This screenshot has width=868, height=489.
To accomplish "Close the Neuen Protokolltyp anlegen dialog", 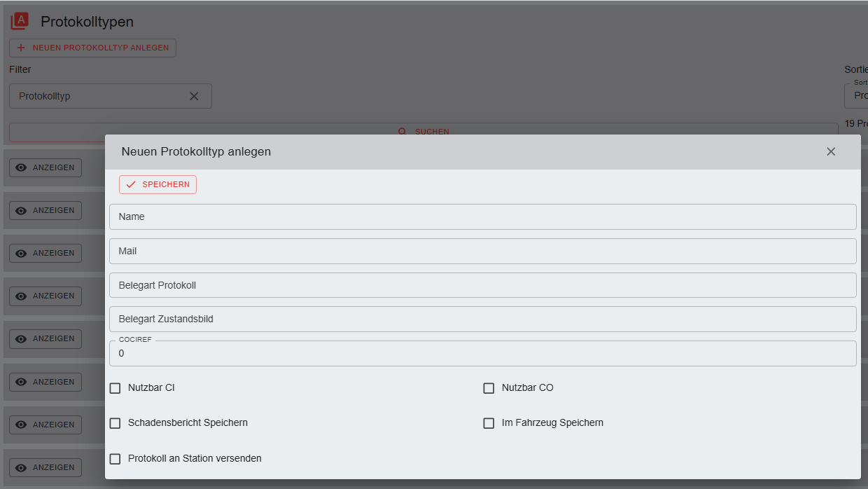I will coord(831,151).
